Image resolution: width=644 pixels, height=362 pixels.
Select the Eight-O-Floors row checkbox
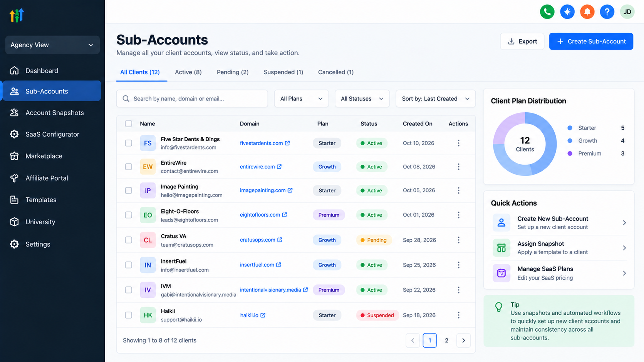(x=129, y=215)
